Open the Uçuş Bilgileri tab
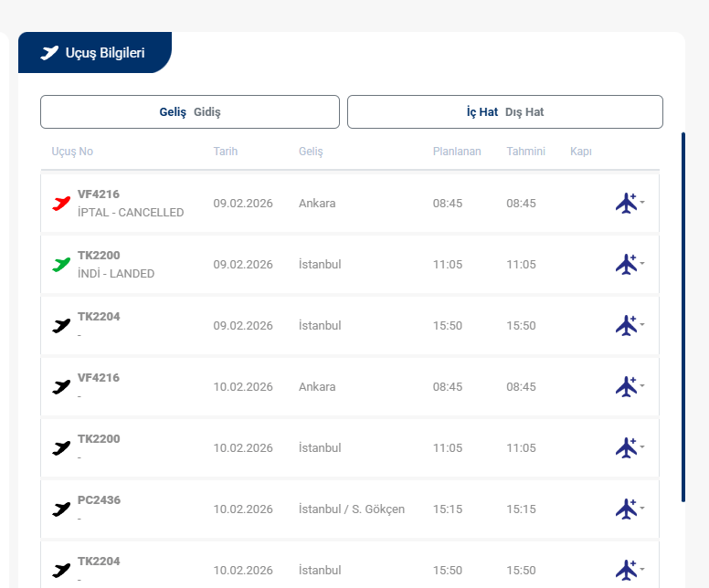 point(94,53)
